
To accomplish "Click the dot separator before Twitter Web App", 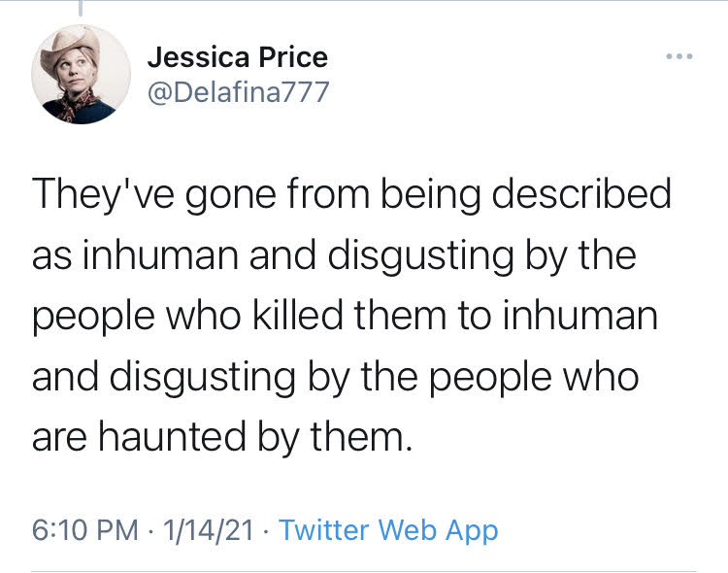I will pyautogui.click(x=268, y=530).
